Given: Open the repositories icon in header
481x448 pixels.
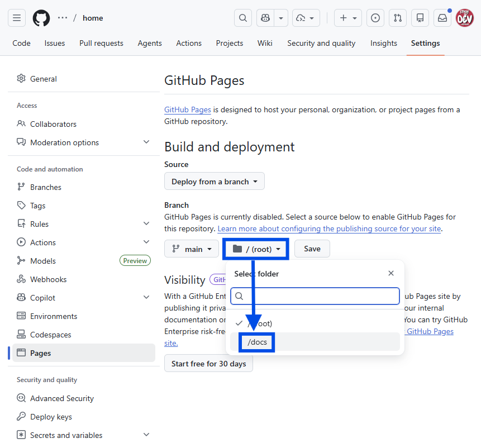Looking at the screenshot, I should [x=420, y=18].
